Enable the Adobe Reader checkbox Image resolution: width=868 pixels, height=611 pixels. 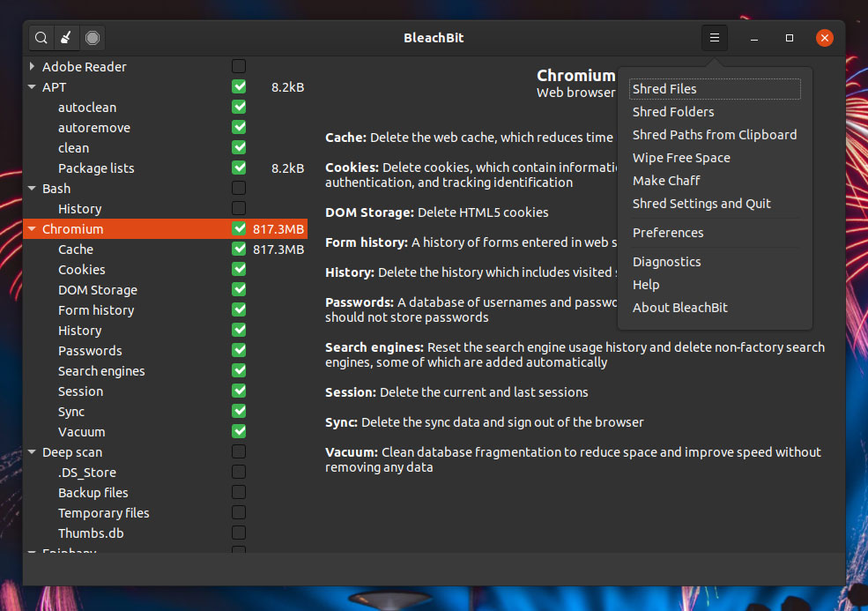tap(239, 67)
